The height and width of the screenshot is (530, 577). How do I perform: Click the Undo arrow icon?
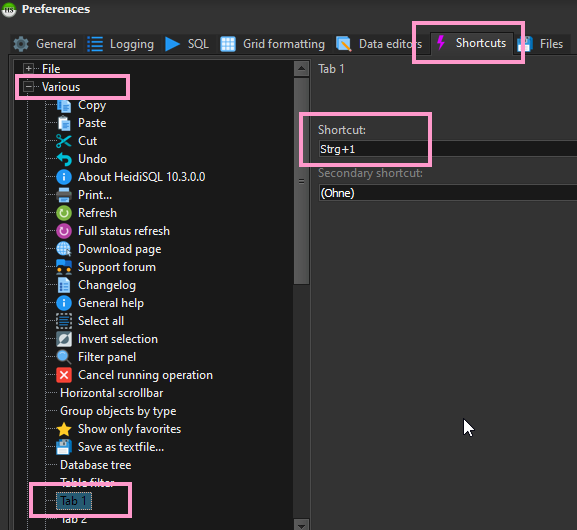[x=64, y=159]
